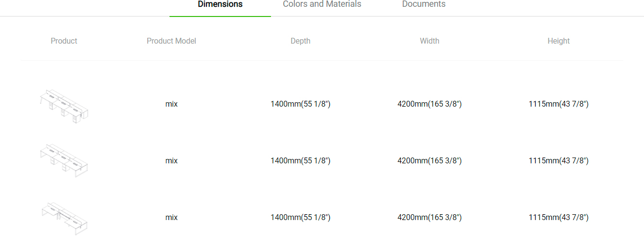Click first row depth value 1400mm
Viewport: 644px width, 237px height.
[300, 104]
